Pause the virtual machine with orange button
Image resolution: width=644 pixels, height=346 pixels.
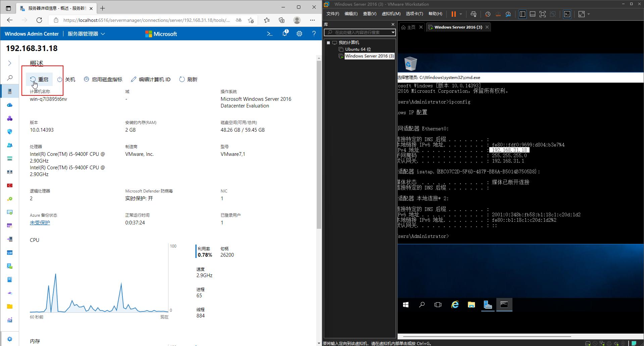click(454, 14)
